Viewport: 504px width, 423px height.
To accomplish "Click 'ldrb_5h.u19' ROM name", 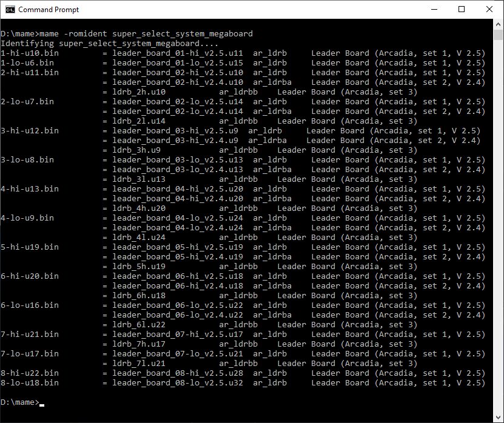I will 139,266.
